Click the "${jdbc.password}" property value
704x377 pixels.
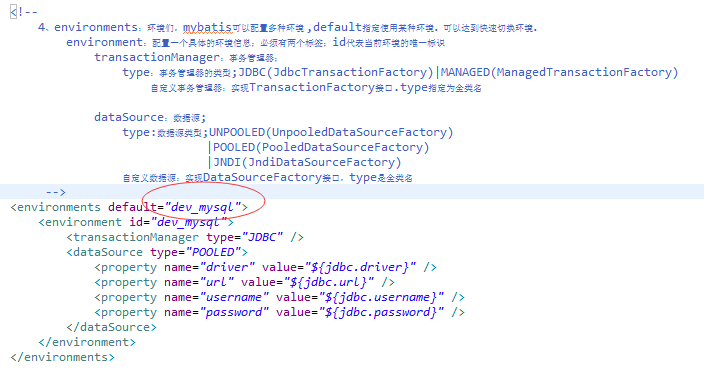click(381, 312)
